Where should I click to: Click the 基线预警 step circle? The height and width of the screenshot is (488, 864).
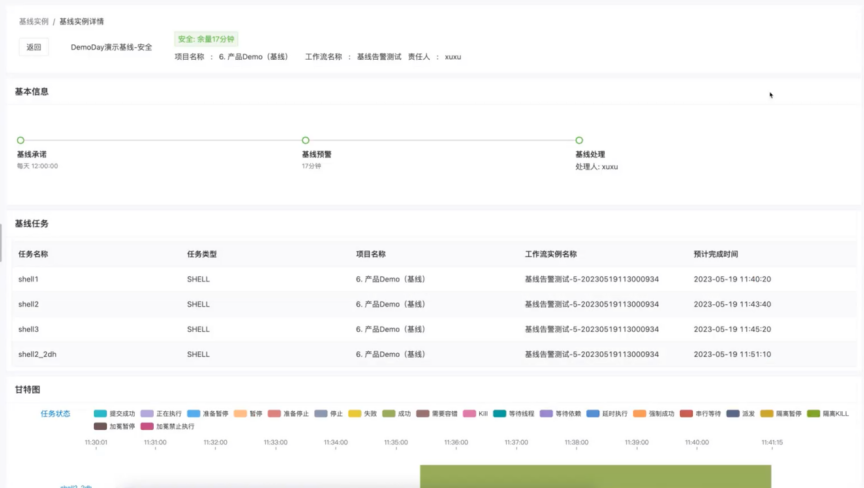(305, 140)
